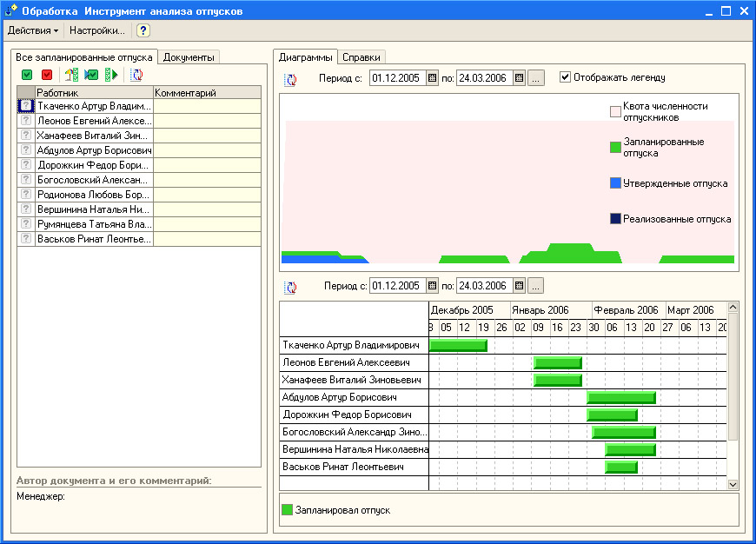Refresh the quota diagram beside its period fields
756x544 pixels.
[291, 79]
